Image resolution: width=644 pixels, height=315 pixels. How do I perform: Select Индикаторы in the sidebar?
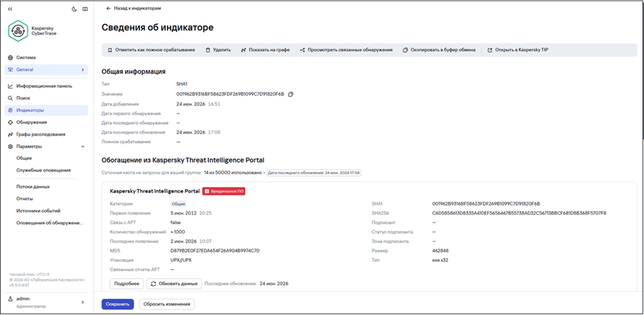click(x=46, y=110)
